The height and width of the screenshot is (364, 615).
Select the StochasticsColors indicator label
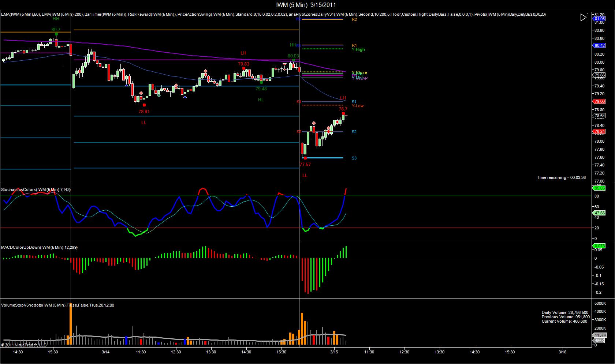(x=36, y=189)
